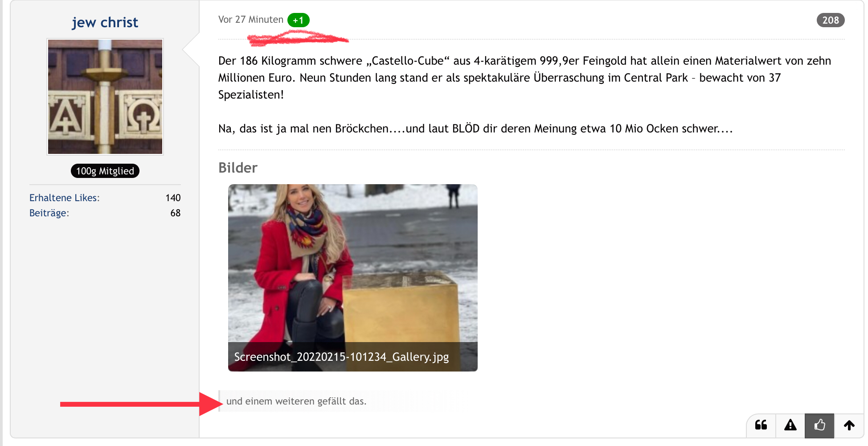Click the posts count 68

click(x=176, y=213)
